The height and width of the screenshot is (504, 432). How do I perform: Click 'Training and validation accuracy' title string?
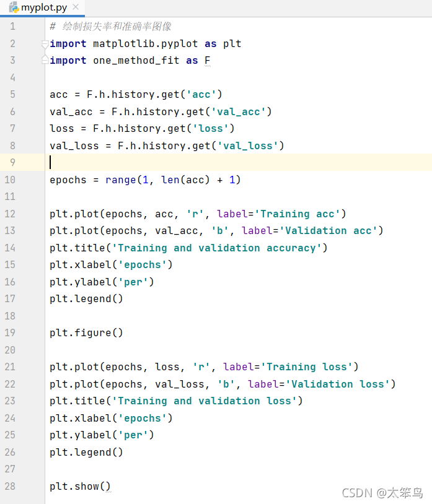[216, 248]
